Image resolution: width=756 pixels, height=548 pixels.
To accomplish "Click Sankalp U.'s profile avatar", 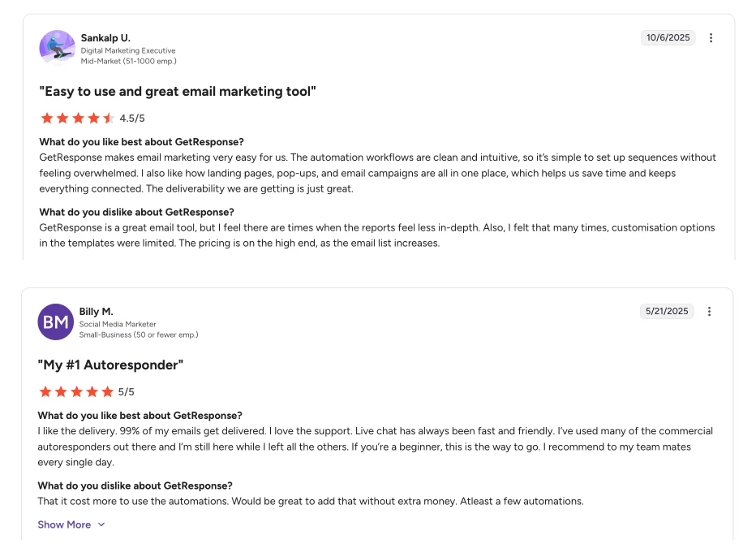I will [56, 48].
